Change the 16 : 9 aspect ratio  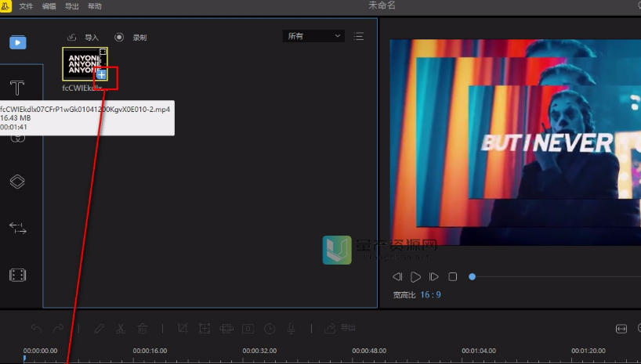(x=430, y=295)
